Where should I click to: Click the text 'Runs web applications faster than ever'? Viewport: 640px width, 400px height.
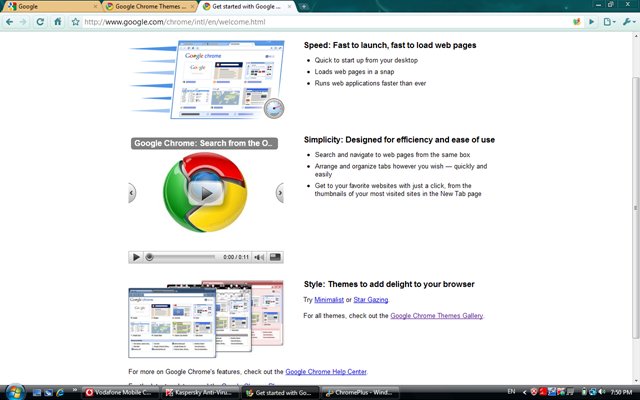[370, 83]
